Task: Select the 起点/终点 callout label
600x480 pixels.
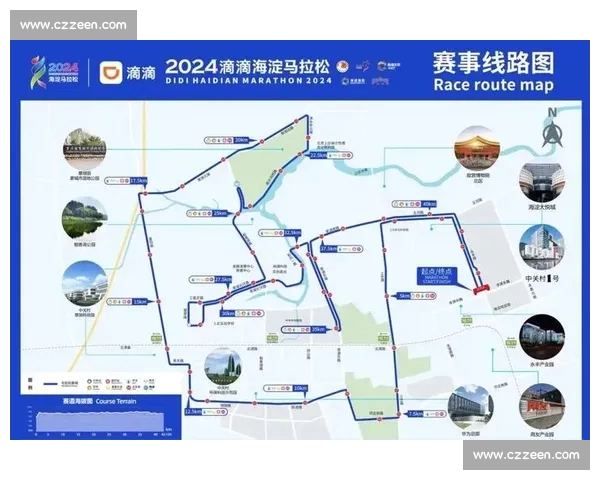Action: coord(436,276)
